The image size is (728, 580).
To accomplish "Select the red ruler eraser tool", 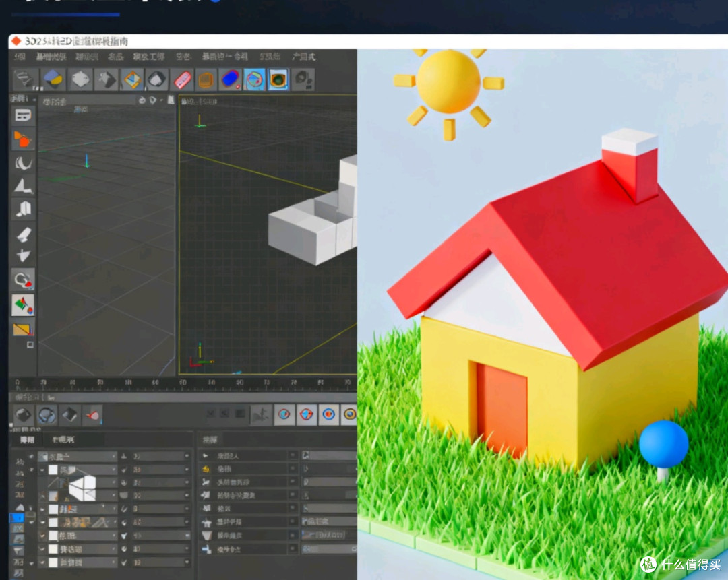I will click(183, 79).
